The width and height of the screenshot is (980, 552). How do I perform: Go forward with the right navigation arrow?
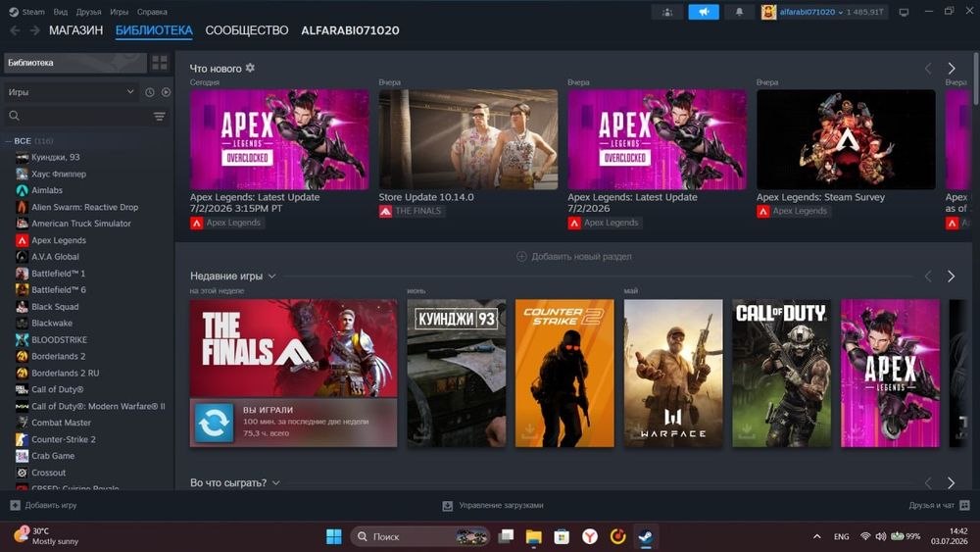[x=35, y=30]
